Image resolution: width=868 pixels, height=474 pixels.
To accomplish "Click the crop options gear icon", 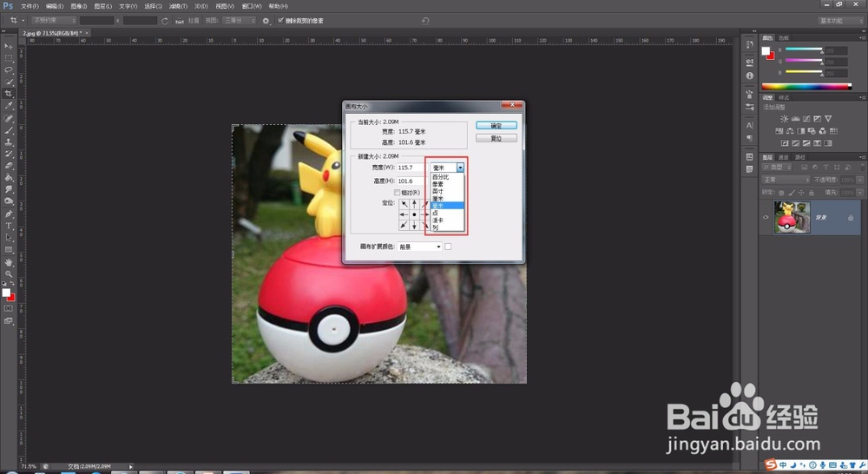I will 266,21.
